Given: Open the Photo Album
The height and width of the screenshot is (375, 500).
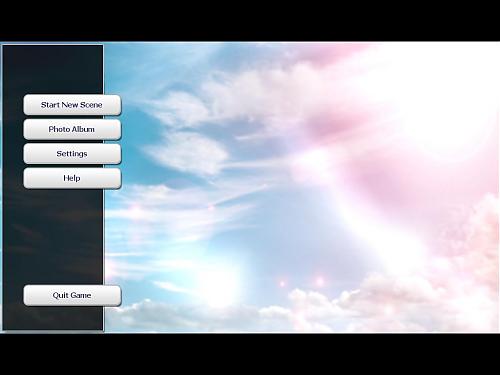Looking at the screenshot, I should (x=72, y=129).
